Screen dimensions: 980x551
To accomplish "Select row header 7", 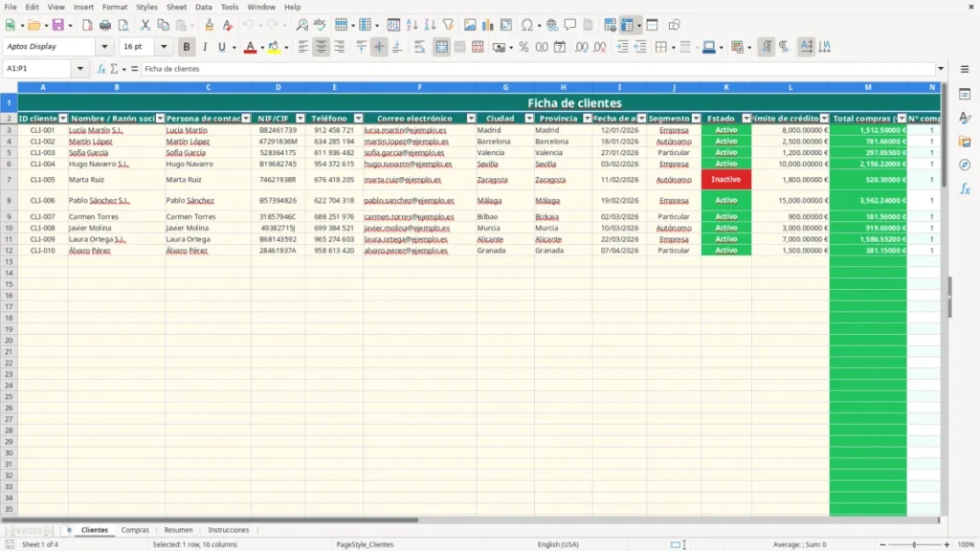I will (x=9, y=179).
